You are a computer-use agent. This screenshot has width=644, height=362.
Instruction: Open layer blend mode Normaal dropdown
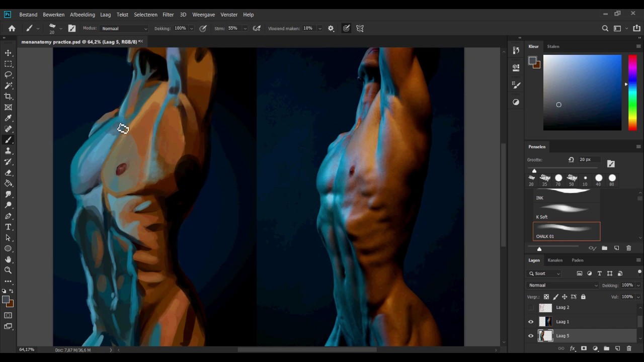(x=563, y=286)
